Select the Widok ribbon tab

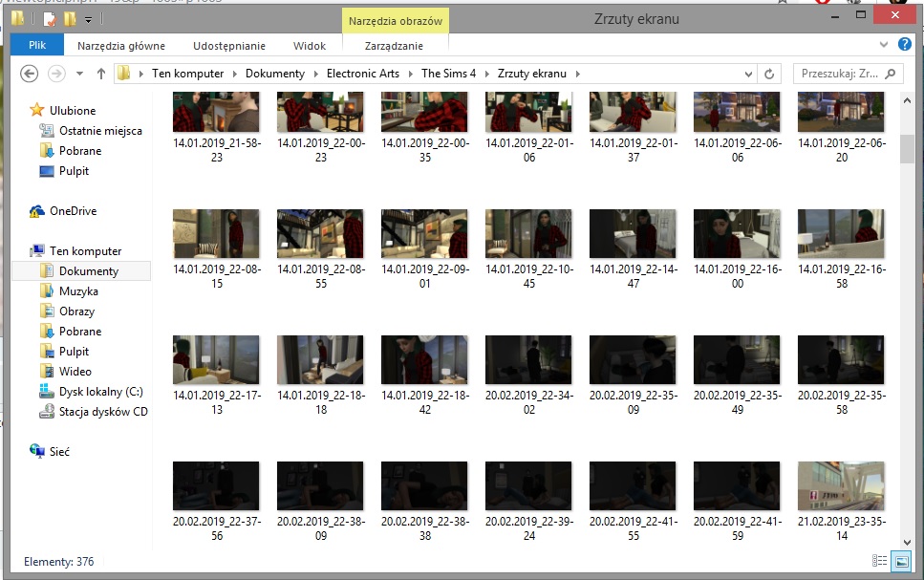[x=310, y=45]
